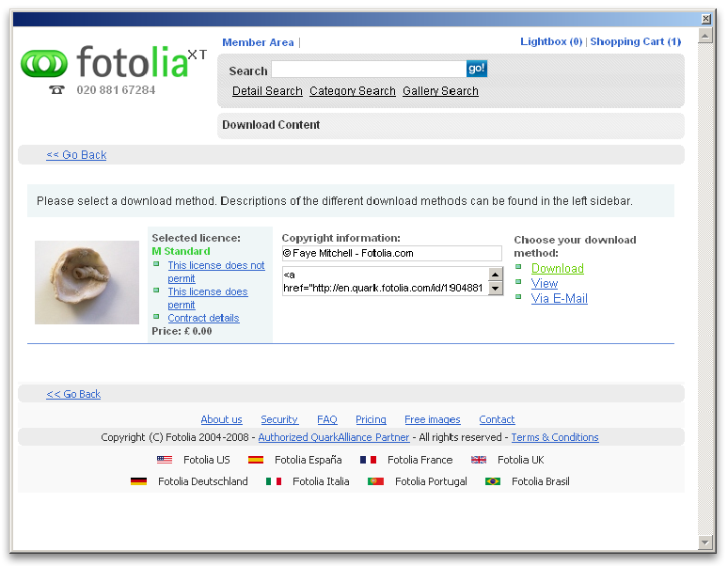Select Fotolia France text
The width and height of the screenshot is (728, 566).
420,460
